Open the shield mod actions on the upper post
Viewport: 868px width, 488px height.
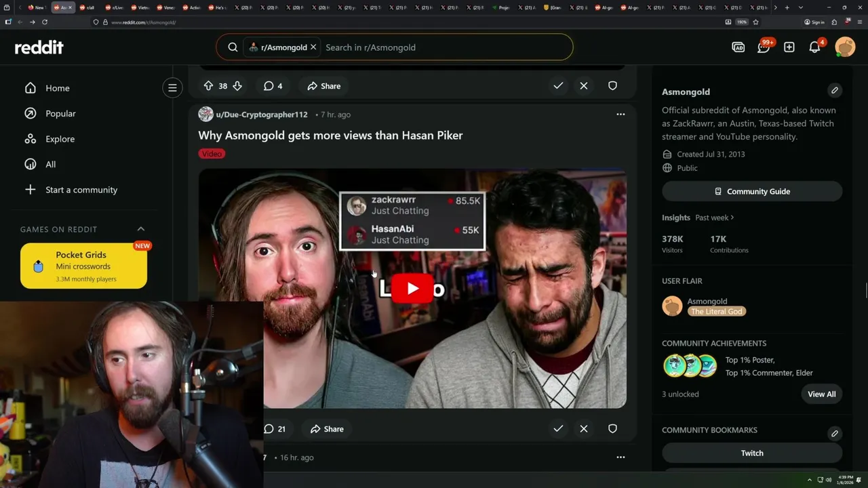pos(612,86)
